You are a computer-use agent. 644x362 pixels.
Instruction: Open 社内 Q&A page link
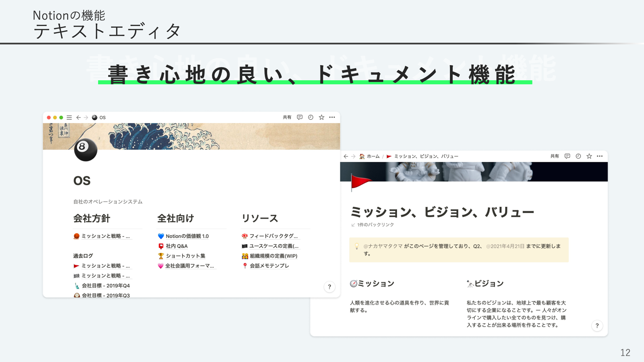coord(176,246)
